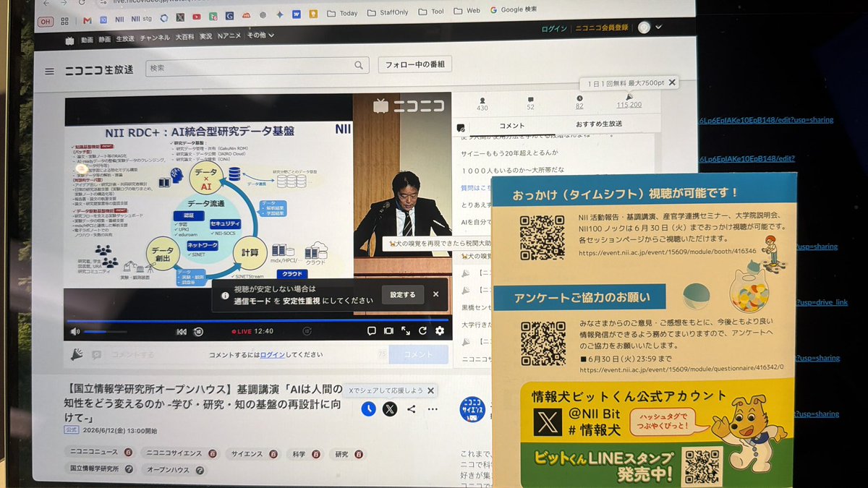Switch to the コメント tab
Image resolution: width=868 pixels, height=488 pixels.
coord(512,125)
